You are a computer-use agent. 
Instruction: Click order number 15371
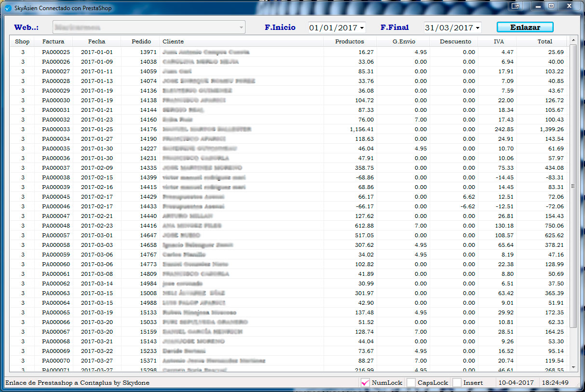coord(149,361)
